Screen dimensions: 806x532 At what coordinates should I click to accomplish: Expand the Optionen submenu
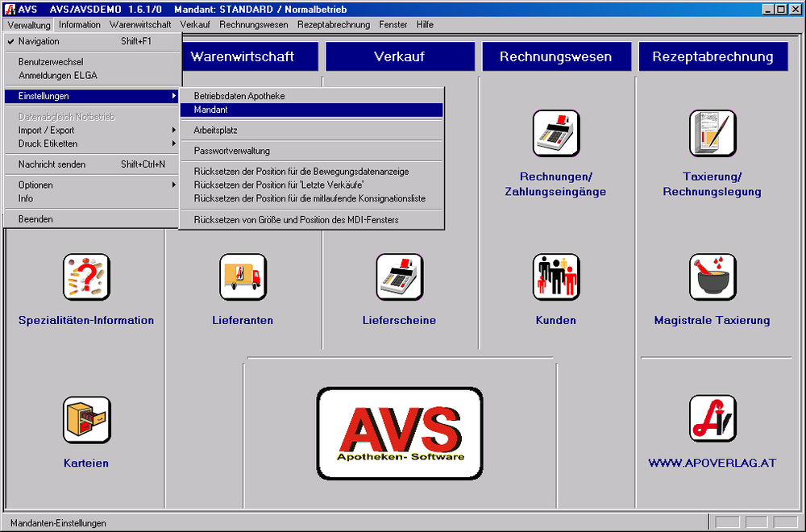pos(35,185)
